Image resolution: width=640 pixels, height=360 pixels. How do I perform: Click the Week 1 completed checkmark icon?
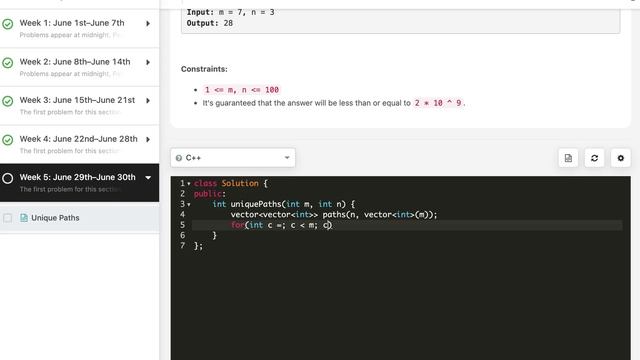tap(8, 24)
